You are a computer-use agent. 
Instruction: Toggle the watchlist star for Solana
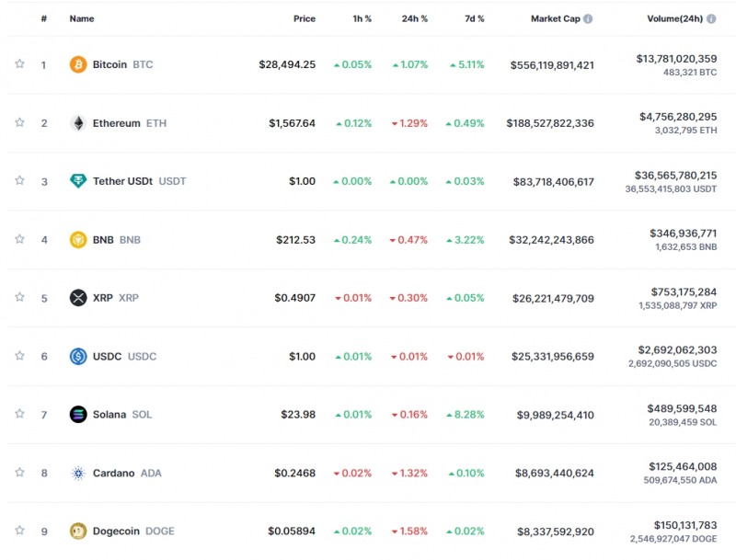19,414
